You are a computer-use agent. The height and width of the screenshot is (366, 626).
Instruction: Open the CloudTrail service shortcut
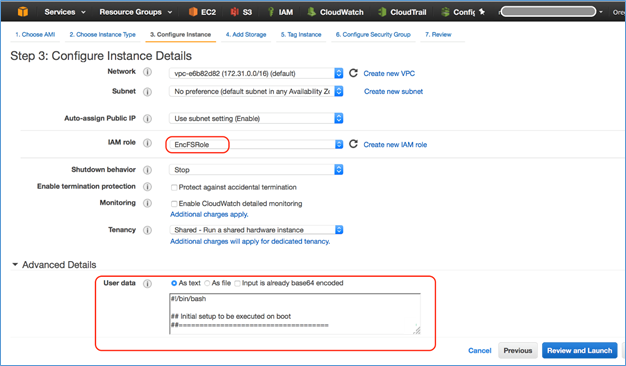pyautogui.click(x=402, y=12)
